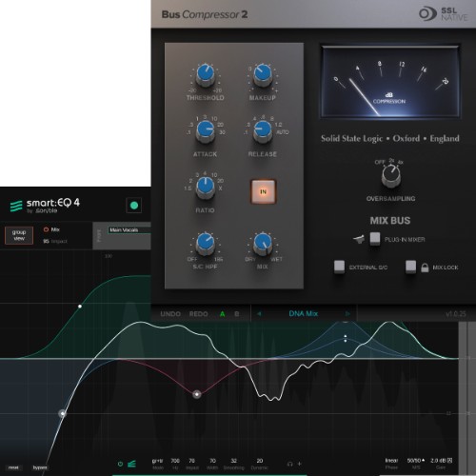Screen dimensions: 476x476
Task: Click the 20 Dynamic value
Action: tap(260, 461)
